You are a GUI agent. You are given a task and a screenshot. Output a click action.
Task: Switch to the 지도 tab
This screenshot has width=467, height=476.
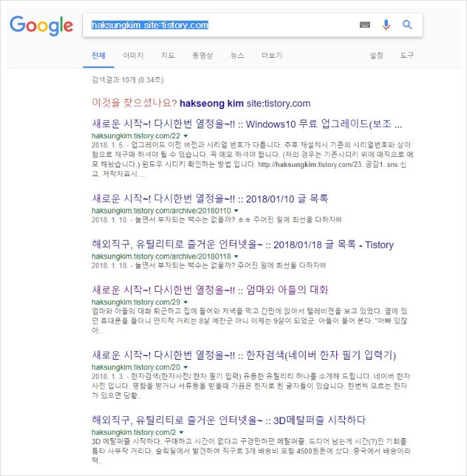pyautogui.click(x=167, y=56)
